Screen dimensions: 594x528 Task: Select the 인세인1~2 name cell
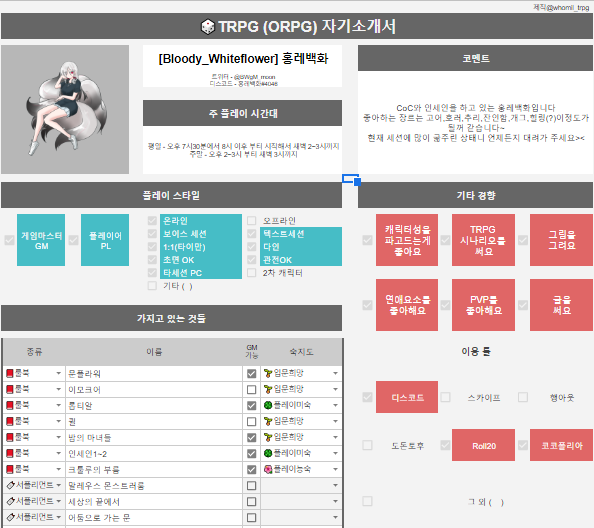(154, 453)
